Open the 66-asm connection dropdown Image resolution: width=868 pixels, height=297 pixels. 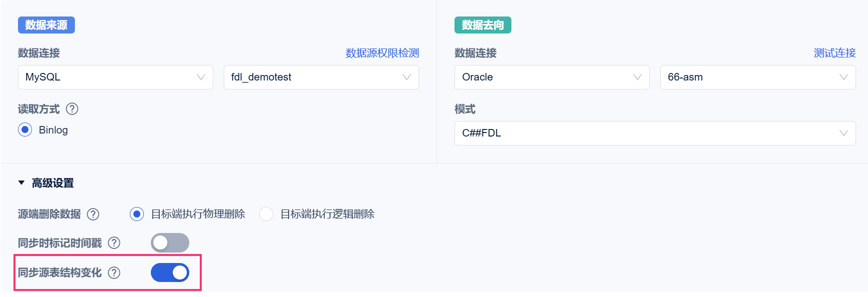758,77
